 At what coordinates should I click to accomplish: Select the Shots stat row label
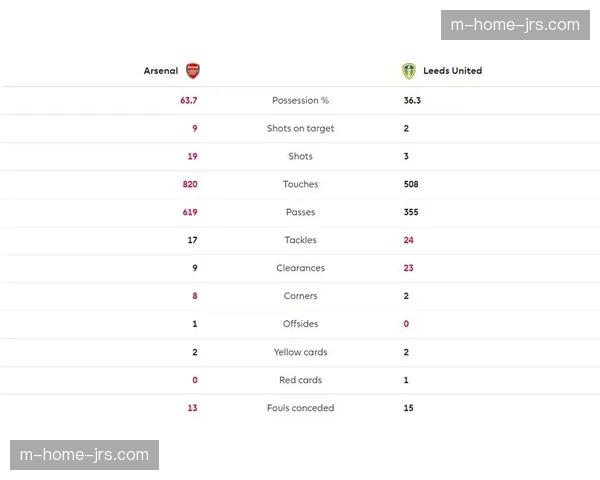pyautogui.click(x=300, y=157)
